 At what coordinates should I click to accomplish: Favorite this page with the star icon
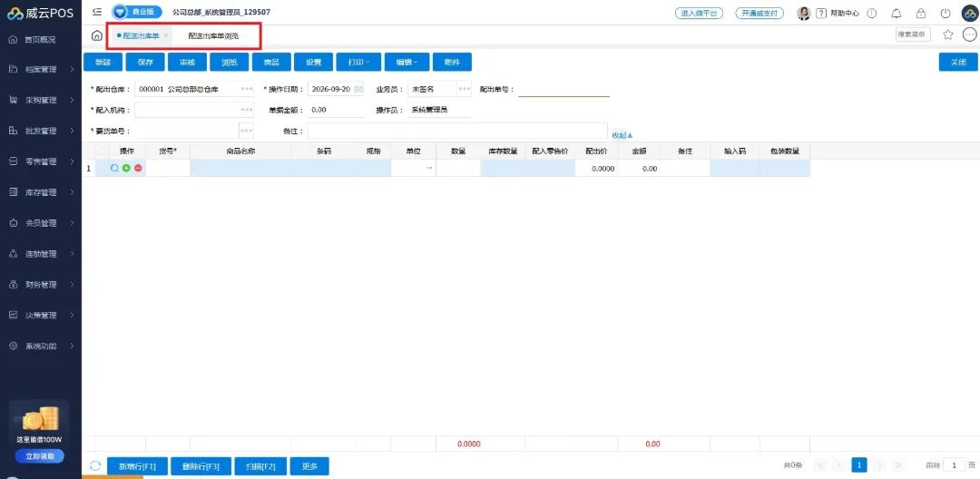(x=948, y=35)
